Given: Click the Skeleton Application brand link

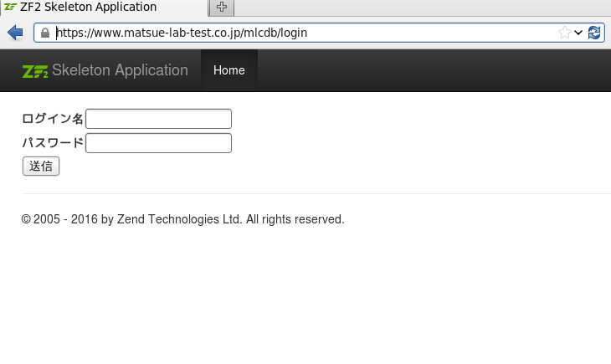Looking at the screenshot, I should coord(120,70).
